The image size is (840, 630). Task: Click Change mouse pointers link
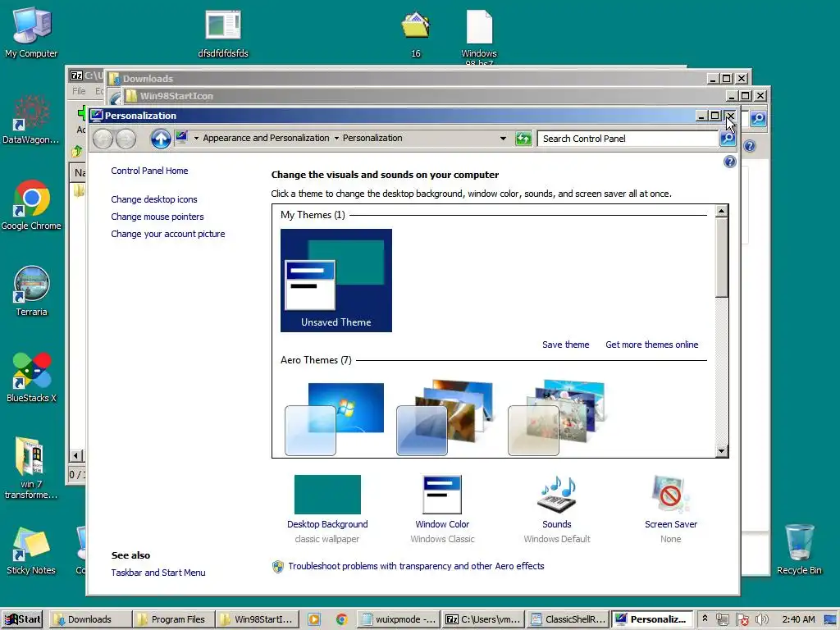(157, 217)
